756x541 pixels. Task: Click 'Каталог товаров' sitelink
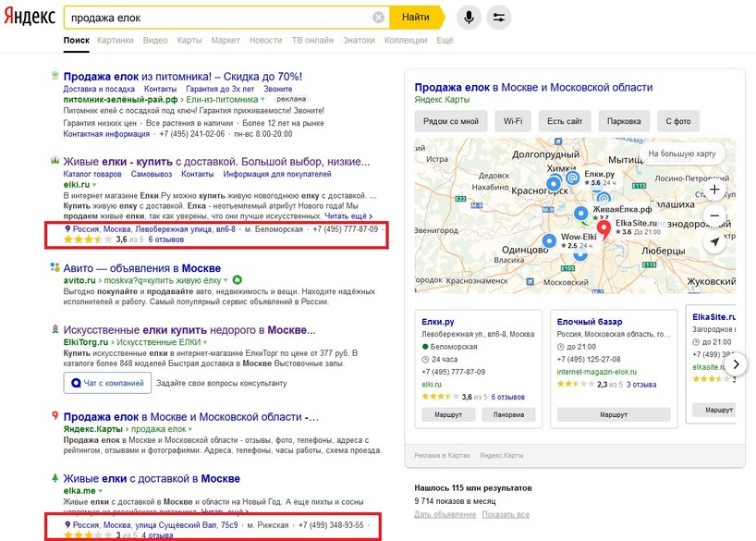[92, 174]
